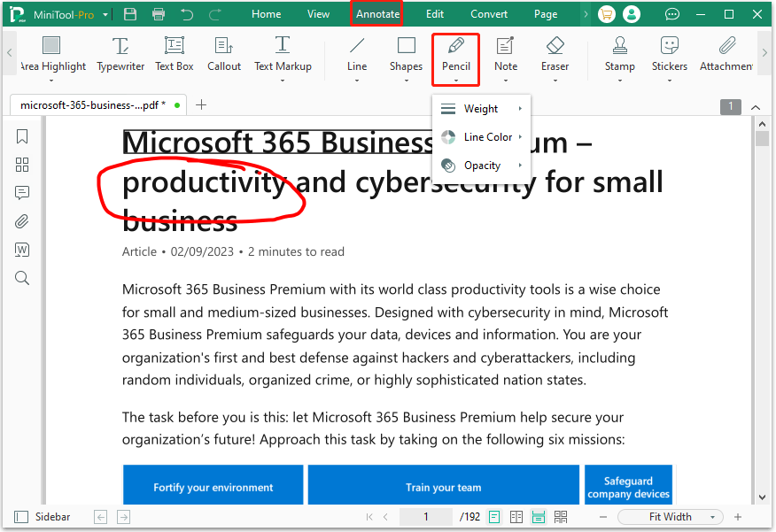Open the user account avatar

632,14
